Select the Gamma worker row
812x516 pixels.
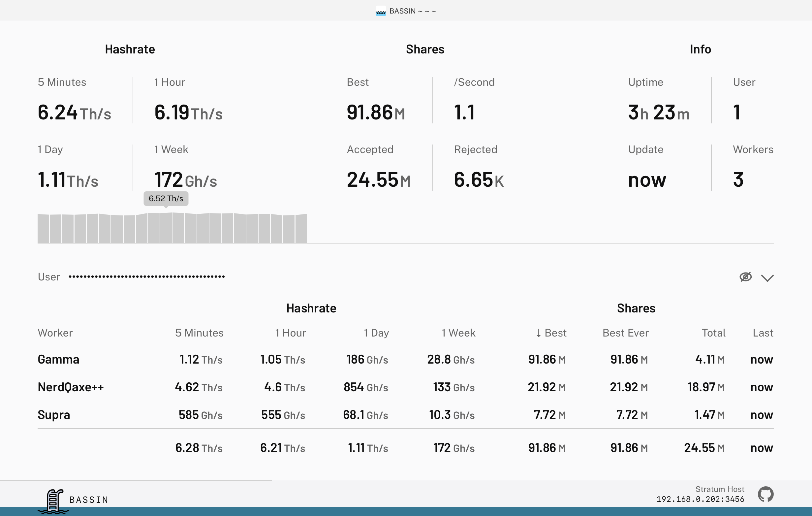[59, 360]
